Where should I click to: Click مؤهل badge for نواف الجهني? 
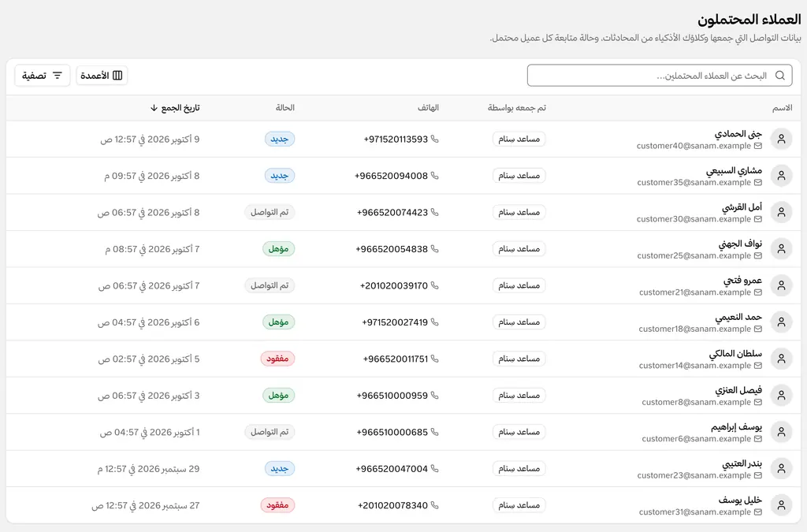pyautogui.click(x=278, y=249)
